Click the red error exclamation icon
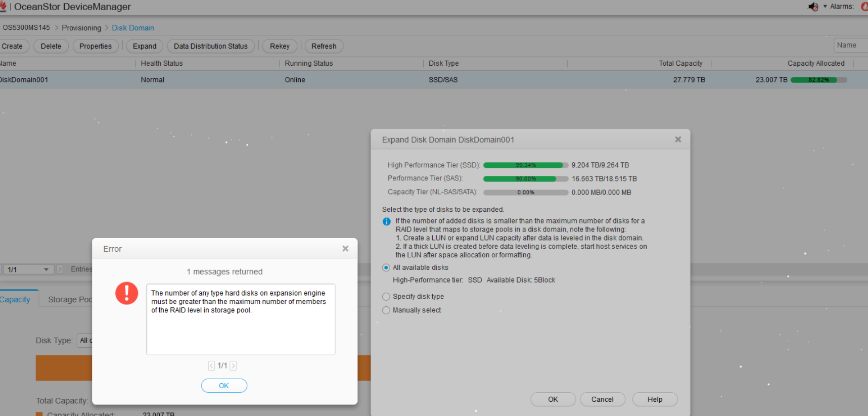Image resolution: width=868 pixels, height=416 pixels. tap(126, 293)
